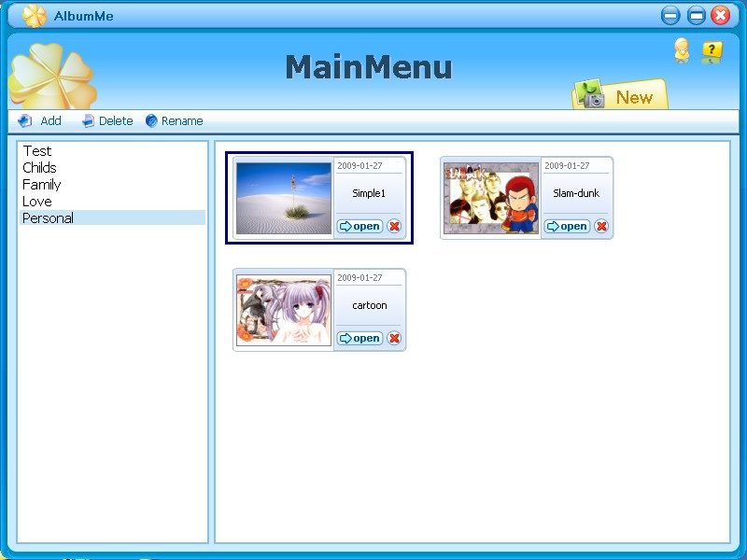This screenshot has height=560, width=747.
Task: Click the MainMenu heading
Action: point(369,67)
